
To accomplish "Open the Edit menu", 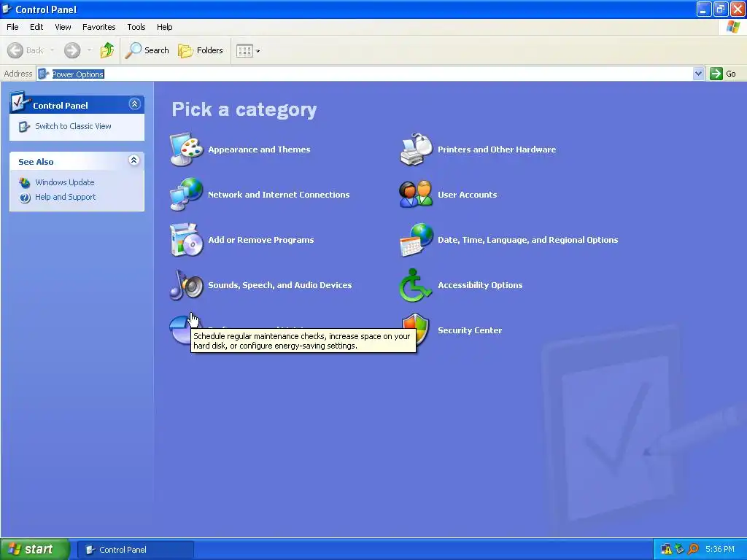I will (36, 27).
